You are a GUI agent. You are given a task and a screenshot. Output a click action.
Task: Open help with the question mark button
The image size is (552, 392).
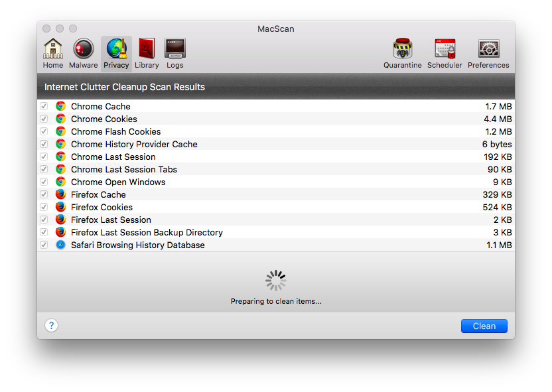pyautogui.click(x=51, y=326)
